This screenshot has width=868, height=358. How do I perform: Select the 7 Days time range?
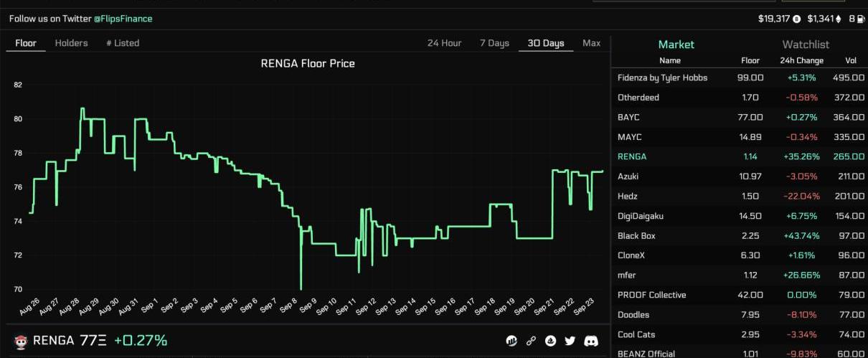(x=494, y=43)
